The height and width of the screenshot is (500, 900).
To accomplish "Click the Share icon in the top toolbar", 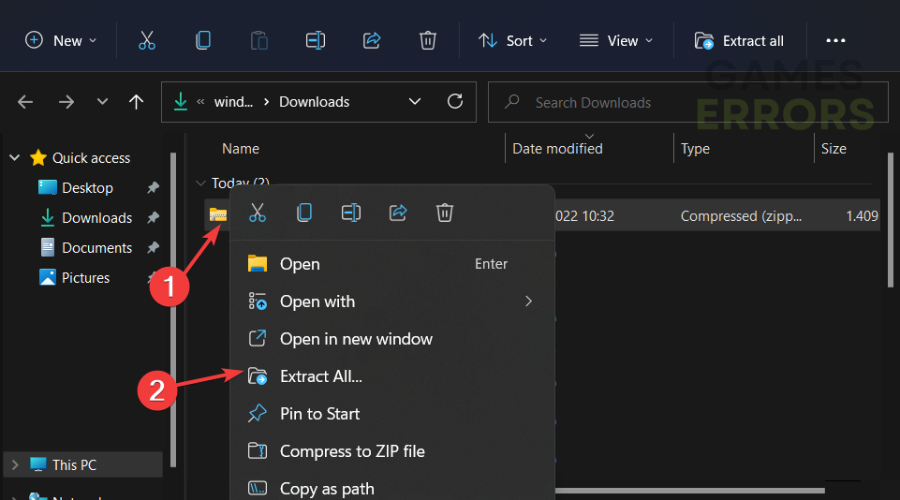I will [x=371, y=41].
